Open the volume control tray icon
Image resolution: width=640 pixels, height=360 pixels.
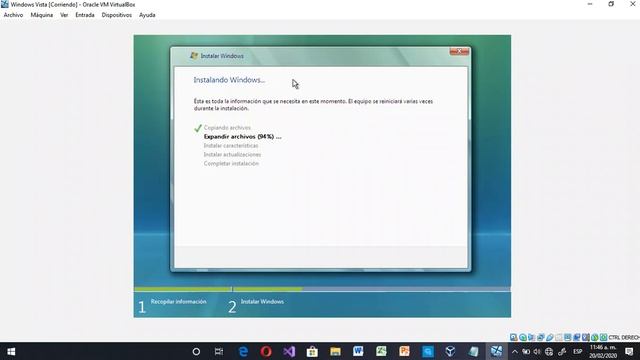(x=537, y=351)
